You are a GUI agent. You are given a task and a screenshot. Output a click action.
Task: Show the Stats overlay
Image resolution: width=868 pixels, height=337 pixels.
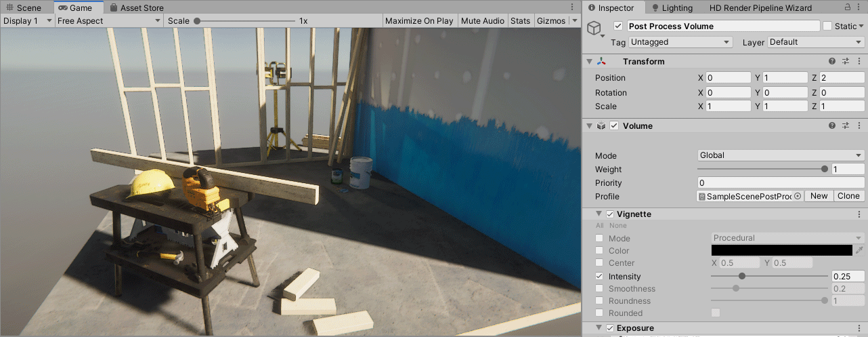[521, 20]
